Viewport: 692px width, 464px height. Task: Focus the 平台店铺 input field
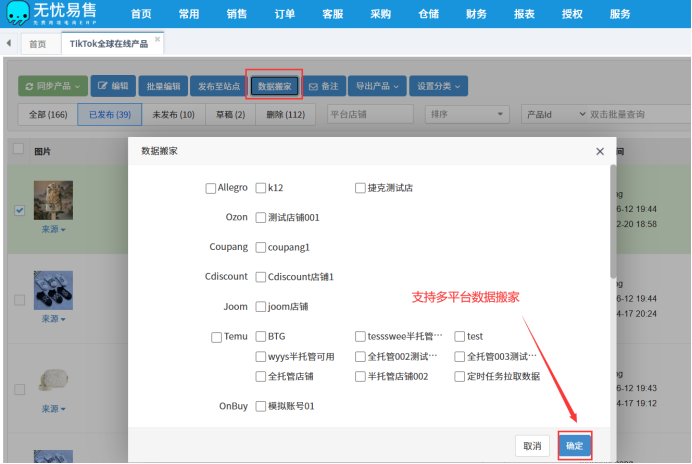click(x=370, y=114)
